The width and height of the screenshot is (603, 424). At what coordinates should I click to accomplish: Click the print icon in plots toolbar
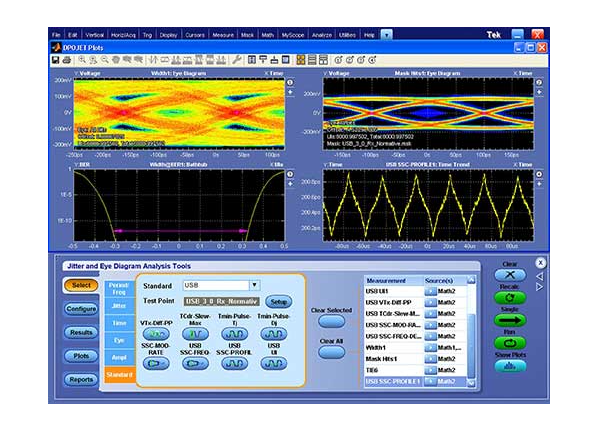click(65, 60)
